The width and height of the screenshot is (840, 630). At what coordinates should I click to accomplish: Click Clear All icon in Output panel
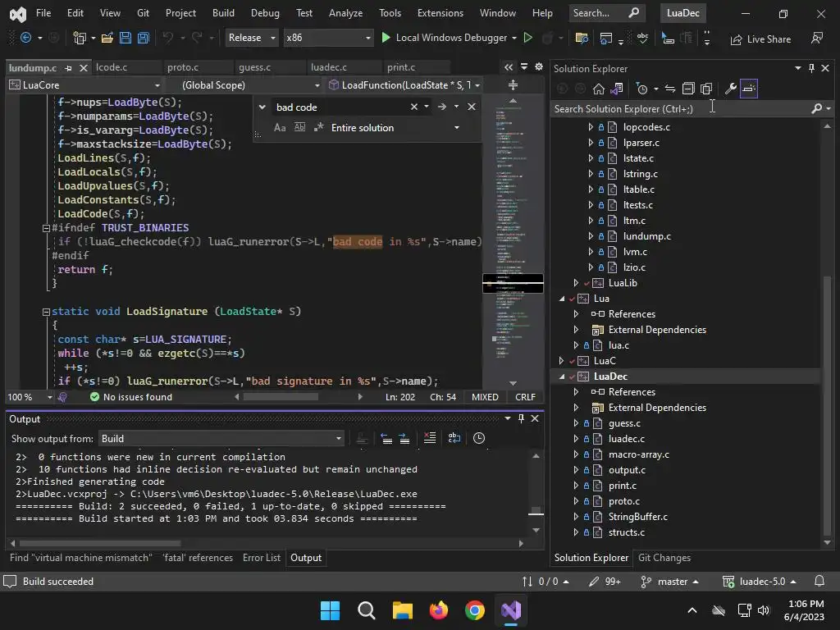point(430,438)
